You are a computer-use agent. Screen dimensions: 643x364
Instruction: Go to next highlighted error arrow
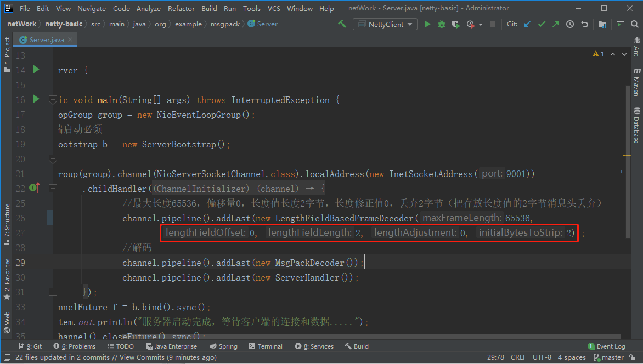tap(624, 54)
